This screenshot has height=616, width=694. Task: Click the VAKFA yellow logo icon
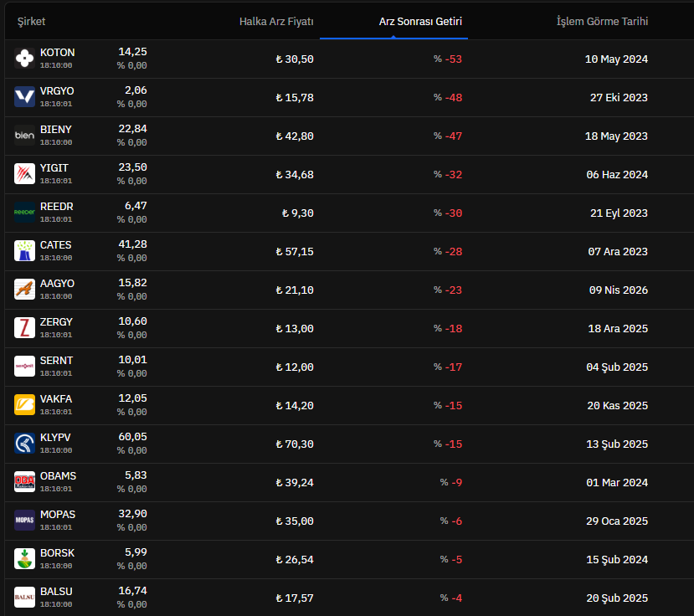pos(24,405)
